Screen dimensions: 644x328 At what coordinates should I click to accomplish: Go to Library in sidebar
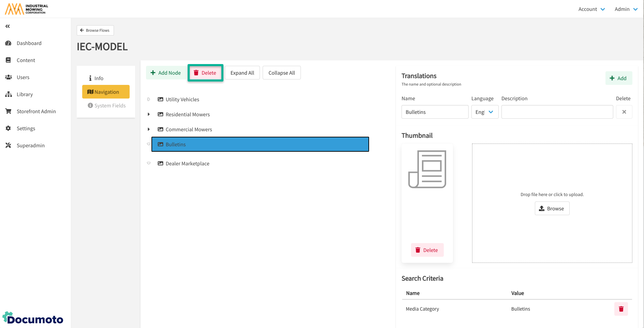point(25,94)
